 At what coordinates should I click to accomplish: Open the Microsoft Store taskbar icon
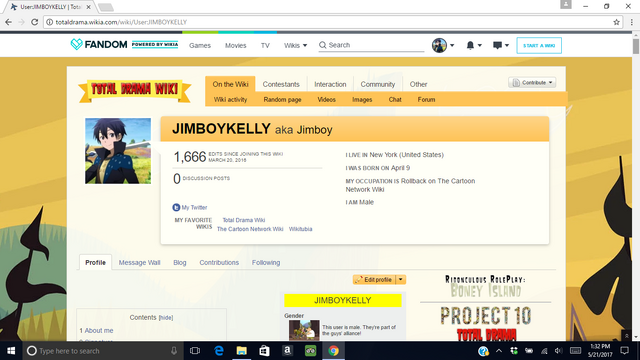(x=264, y=351)
